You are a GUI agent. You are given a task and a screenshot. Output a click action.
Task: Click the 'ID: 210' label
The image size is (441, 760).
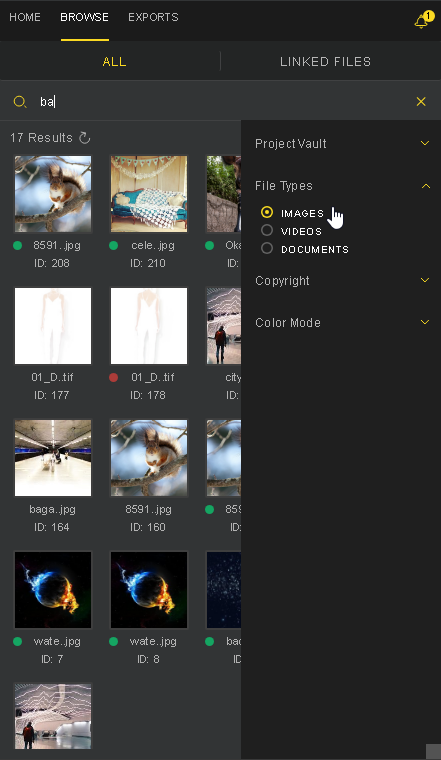(148, 263)
